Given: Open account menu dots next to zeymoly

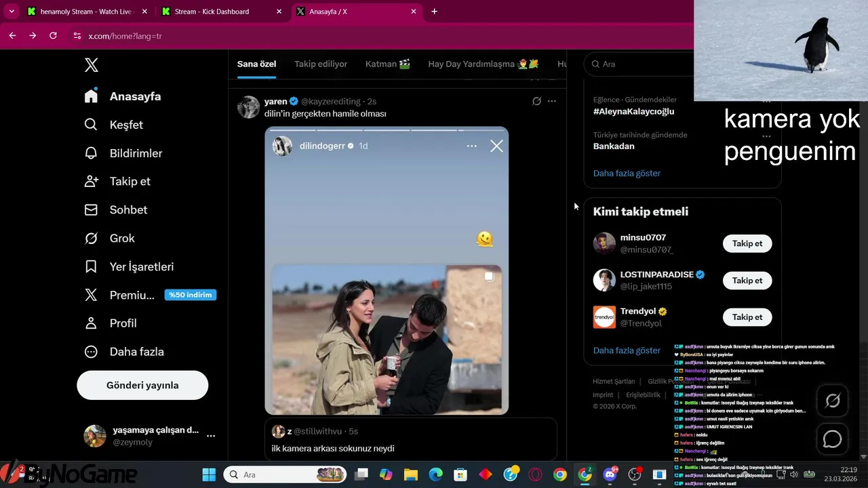Looking at the screenshot, I should coord(211,436).
